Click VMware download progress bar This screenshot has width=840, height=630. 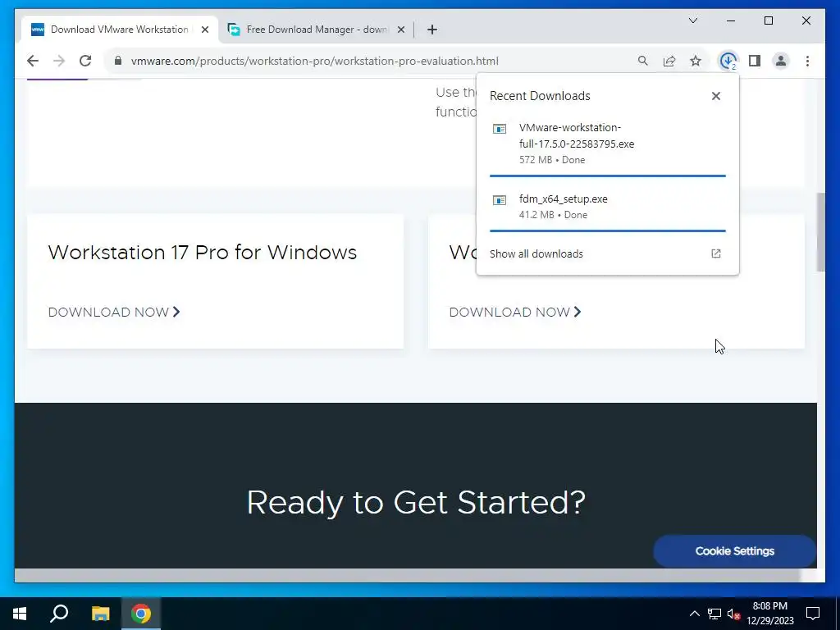coord(608,176)
